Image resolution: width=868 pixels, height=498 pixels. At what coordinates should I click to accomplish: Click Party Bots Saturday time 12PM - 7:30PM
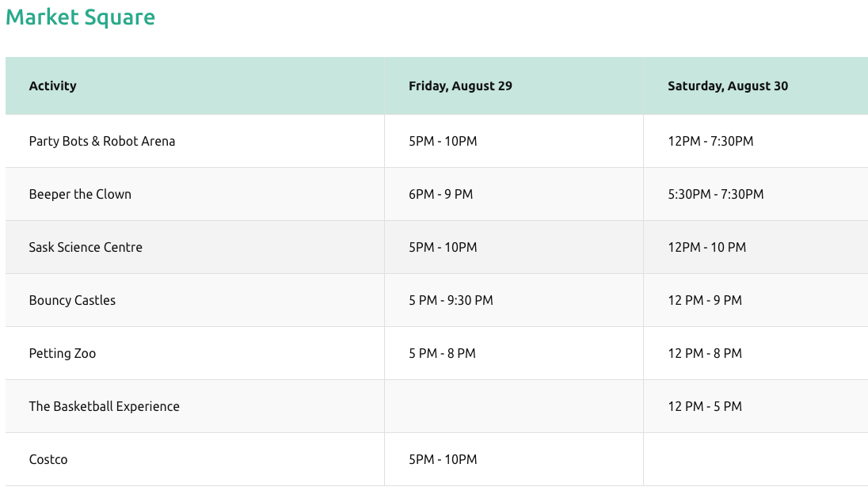pyautogui.click(x=710, y=141)
